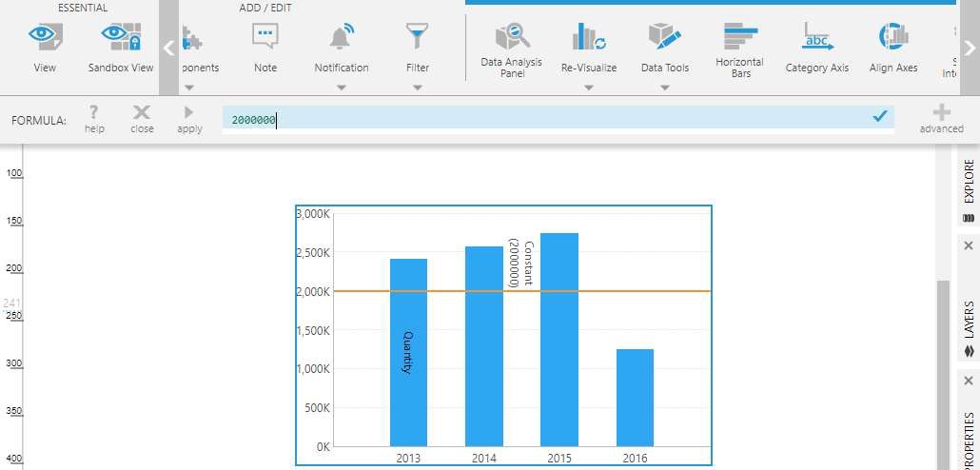Click the View eye icon

(45, 38)
